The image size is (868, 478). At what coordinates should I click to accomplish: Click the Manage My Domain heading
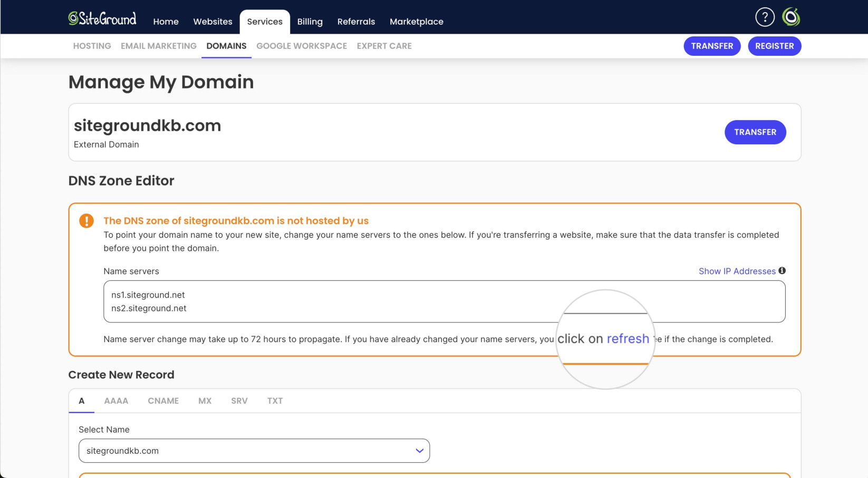click(161, 82)
